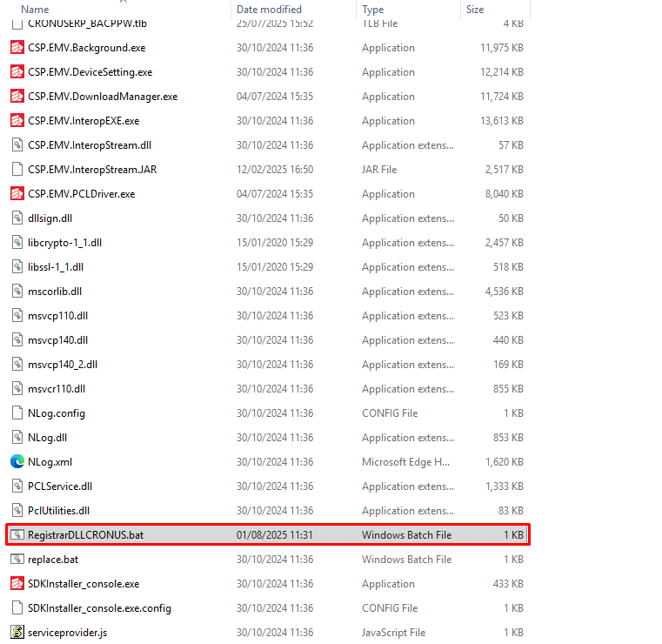Select the SDKInstaller_console.exe icon
This screenshot has width=662, height=644.
17,584
